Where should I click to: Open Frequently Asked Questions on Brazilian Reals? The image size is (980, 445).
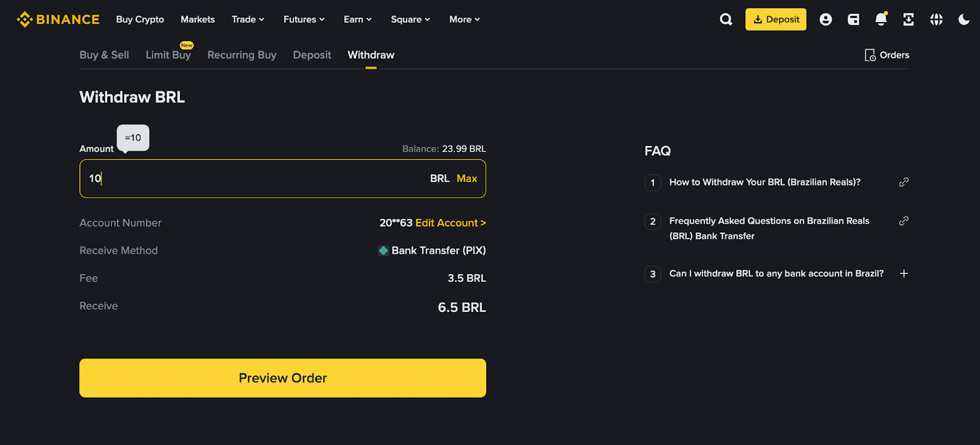pyautogui.click(x=769, y=228)
